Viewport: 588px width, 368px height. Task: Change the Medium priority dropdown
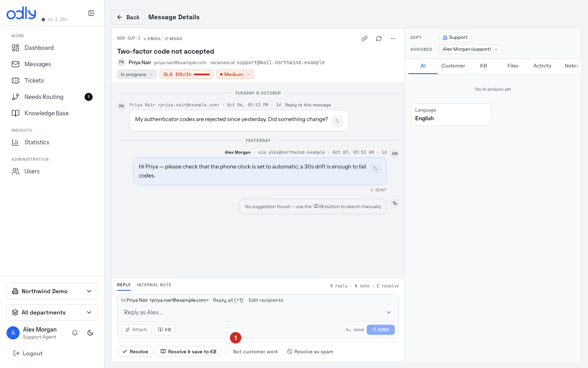tap(235, 74)
